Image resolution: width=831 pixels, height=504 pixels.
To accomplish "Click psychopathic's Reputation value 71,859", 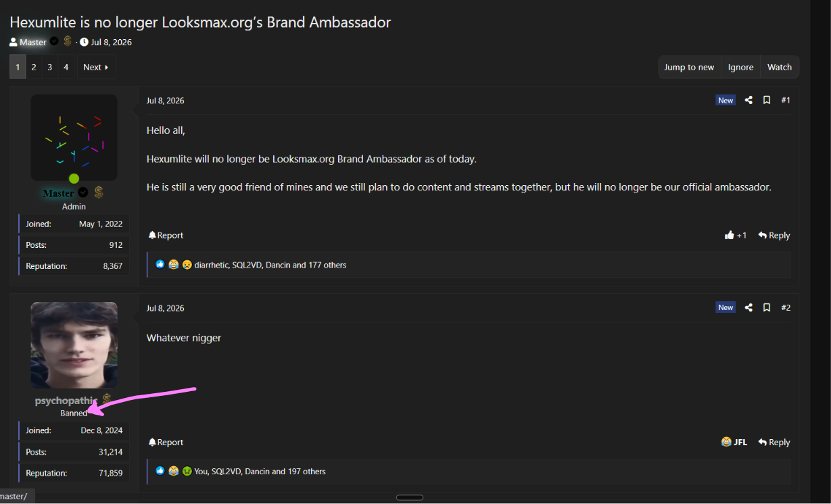I will pyautogui.click(x=111, y=473).
